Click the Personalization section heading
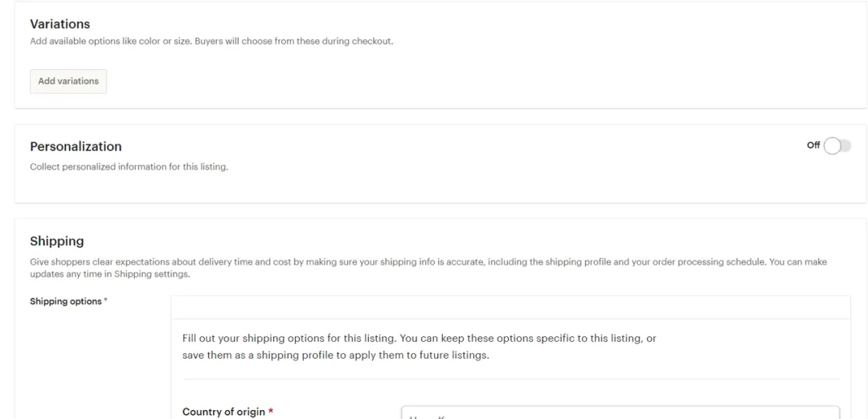The image size is (868, 419). (x=76, y=146)
